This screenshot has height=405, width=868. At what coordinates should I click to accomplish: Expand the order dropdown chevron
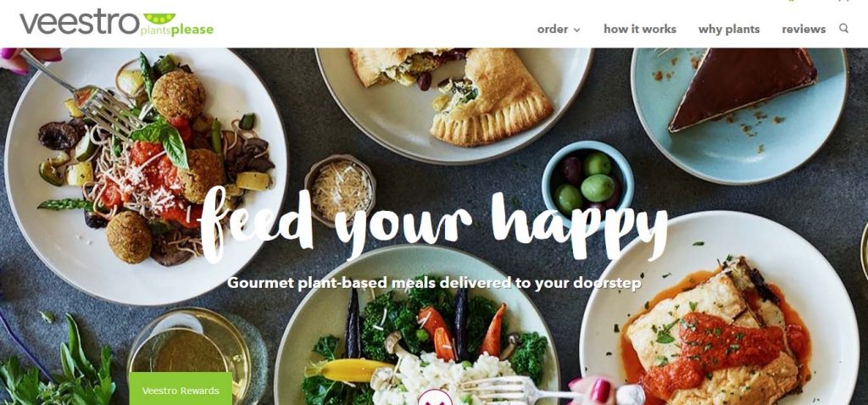click(576, 30)
